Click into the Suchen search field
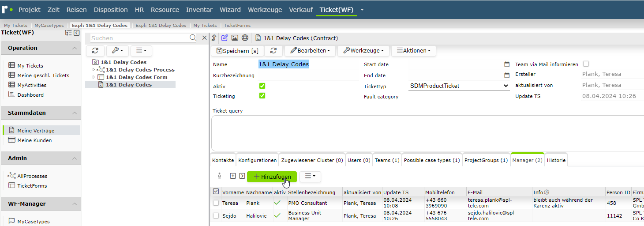The height and width of the screenshot is (226, 644). click(139, 38)
